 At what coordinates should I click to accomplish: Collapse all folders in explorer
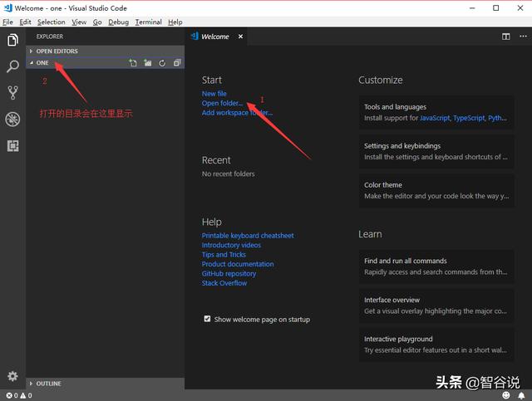point(177,63)
